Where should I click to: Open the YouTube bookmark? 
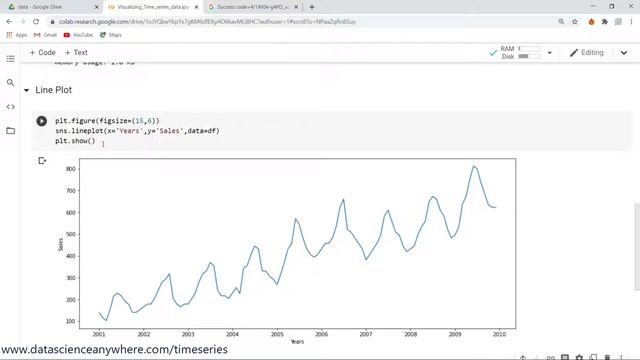coord(78,35)
